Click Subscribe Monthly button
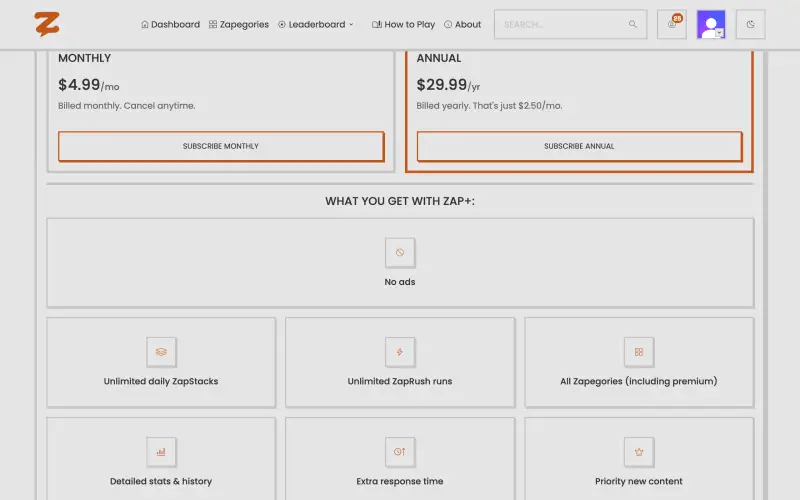This screenshot has height=500, width=800. coord(221,146)
